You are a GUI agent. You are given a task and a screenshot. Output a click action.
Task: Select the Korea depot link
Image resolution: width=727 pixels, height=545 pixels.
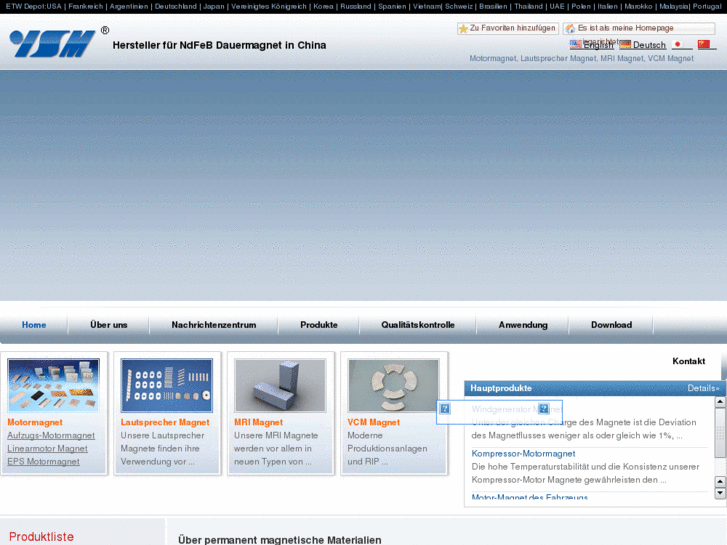coord(323,6)
